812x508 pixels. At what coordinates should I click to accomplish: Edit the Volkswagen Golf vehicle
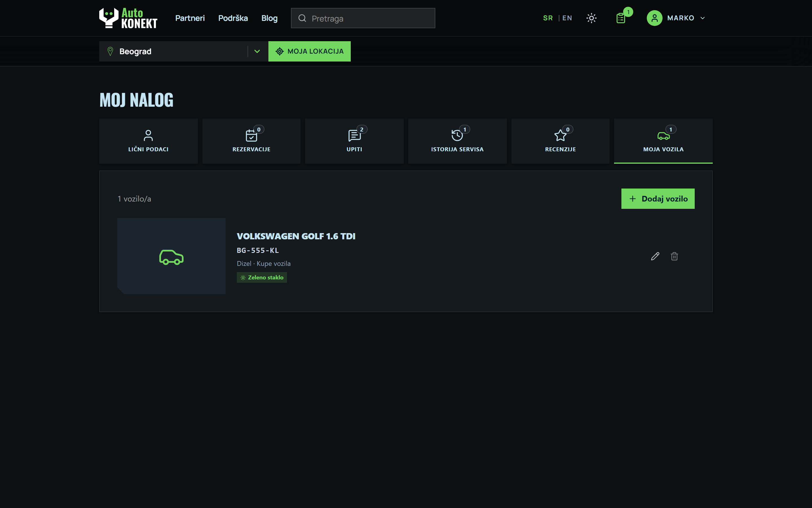(655, 256)
